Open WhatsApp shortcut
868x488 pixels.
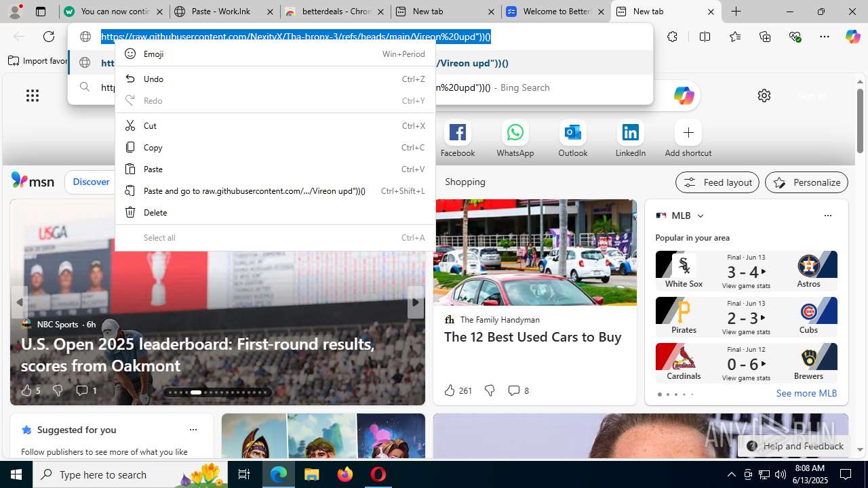[x=515, y=139]
